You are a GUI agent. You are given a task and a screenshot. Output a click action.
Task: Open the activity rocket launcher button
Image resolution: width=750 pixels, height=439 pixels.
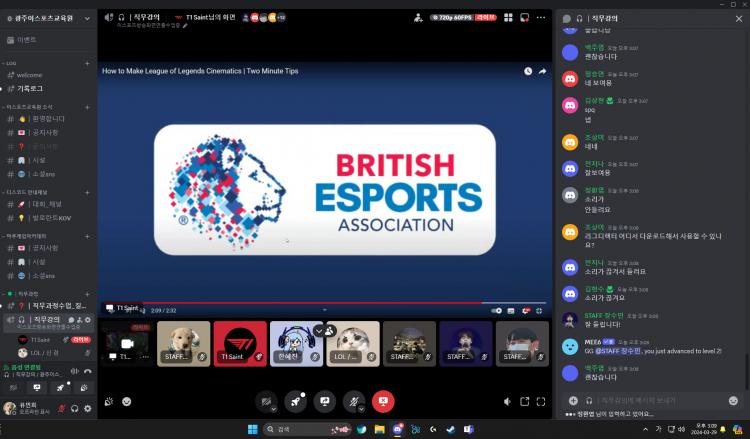click(295, 401)
